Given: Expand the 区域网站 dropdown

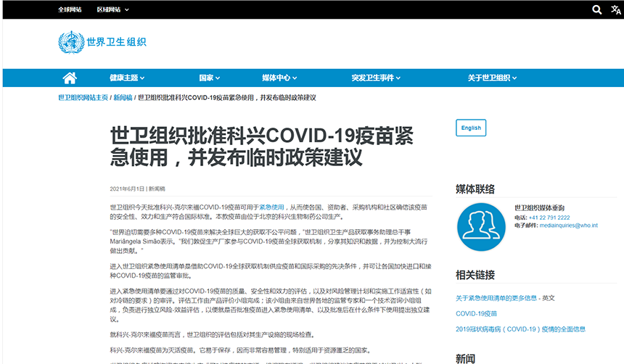Looking at the screenshot, I should (112, 9).
